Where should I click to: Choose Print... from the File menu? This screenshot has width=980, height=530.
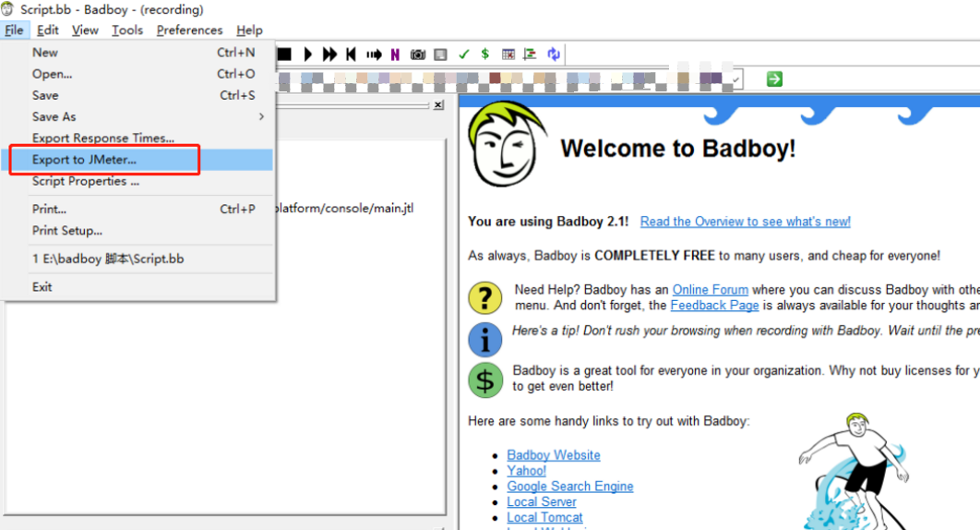[x=137, y=209]
